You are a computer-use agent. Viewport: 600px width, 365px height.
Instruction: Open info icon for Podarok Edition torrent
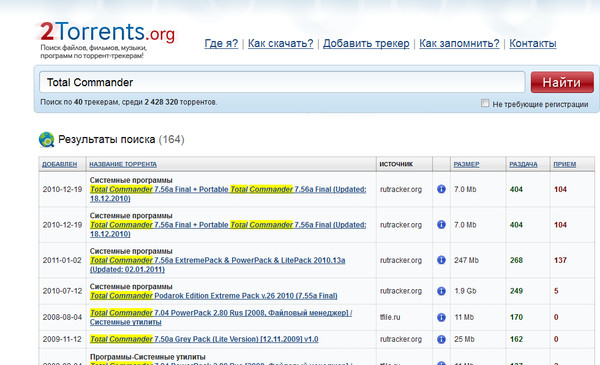441,291
